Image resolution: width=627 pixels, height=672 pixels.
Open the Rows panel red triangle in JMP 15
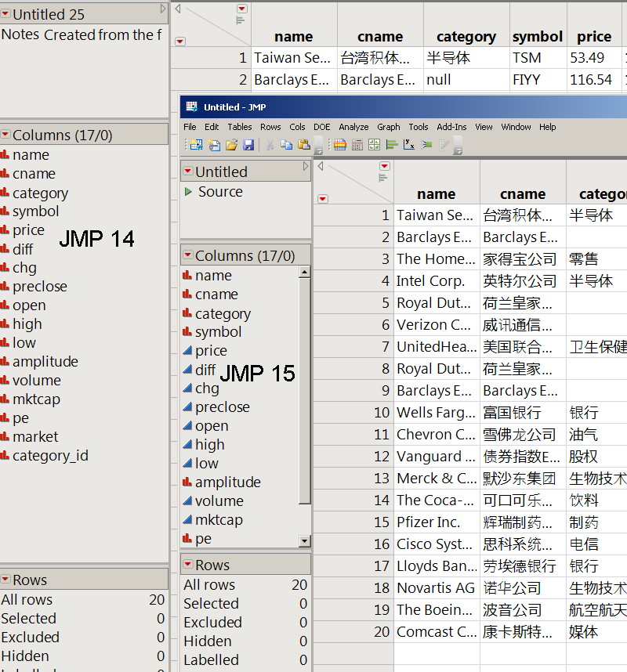pyautogui.click(x=187, y=565)
